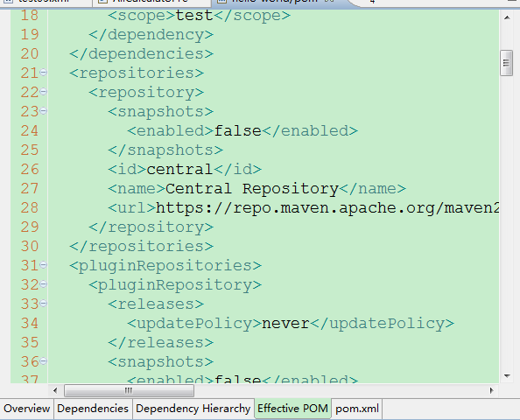Switch to the Overview tab

click(27, 409)
